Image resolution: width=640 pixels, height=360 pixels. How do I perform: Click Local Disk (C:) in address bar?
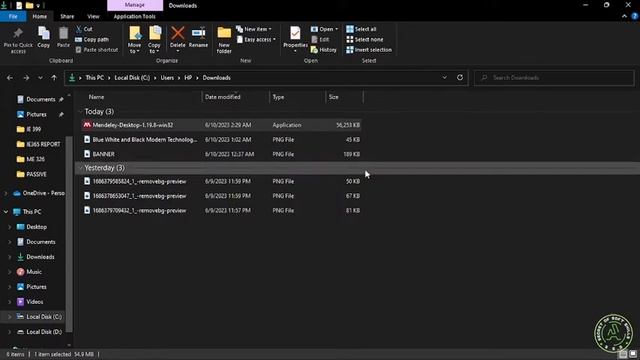(132, 78)
